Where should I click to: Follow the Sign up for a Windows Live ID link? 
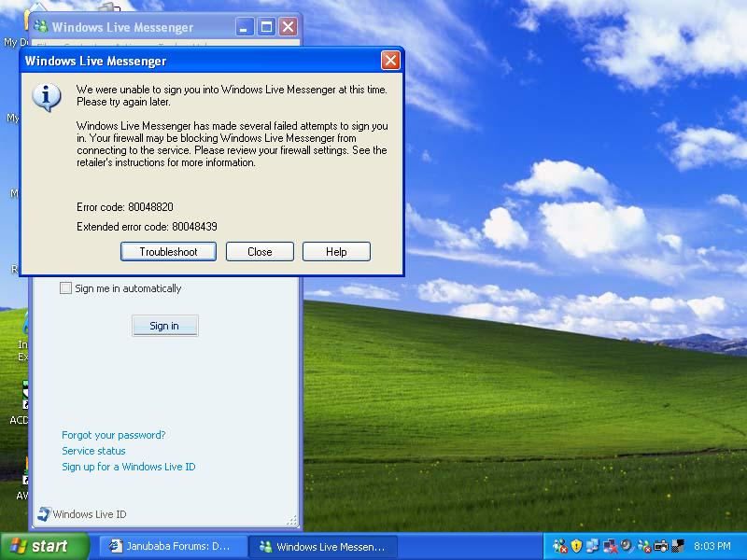click(x=129, y=467)
